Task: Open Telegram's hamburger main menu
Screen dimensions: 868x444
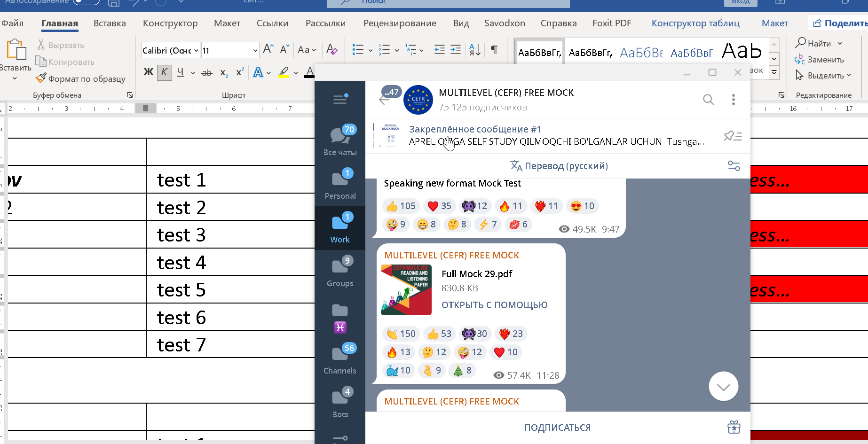Action: 340,99
